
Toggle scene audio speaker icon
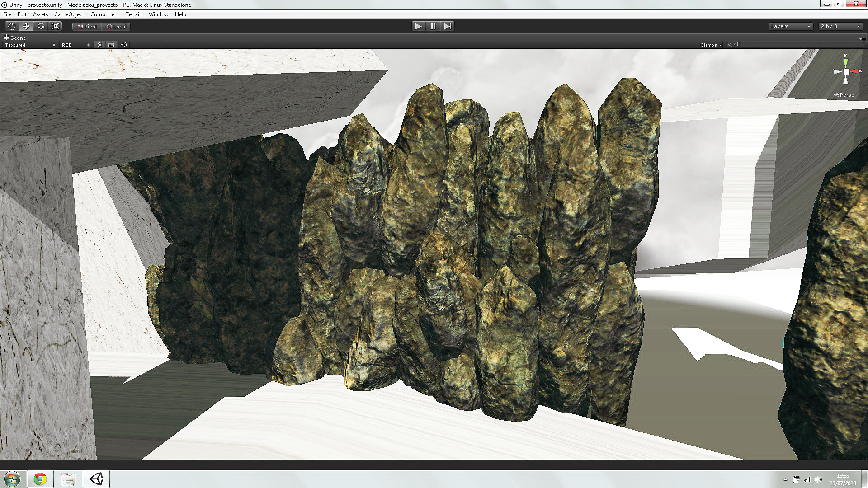click(123, 45)
